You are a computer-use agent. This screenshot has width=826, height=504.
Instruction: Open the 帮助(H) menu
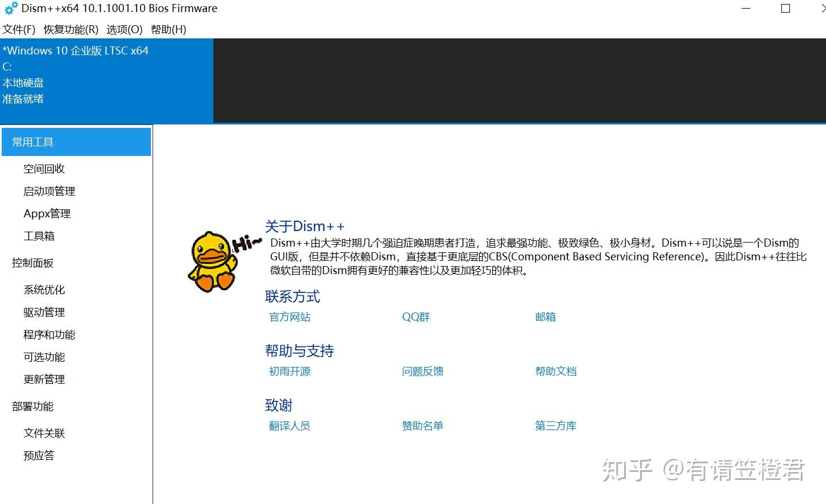click(169, 29)
